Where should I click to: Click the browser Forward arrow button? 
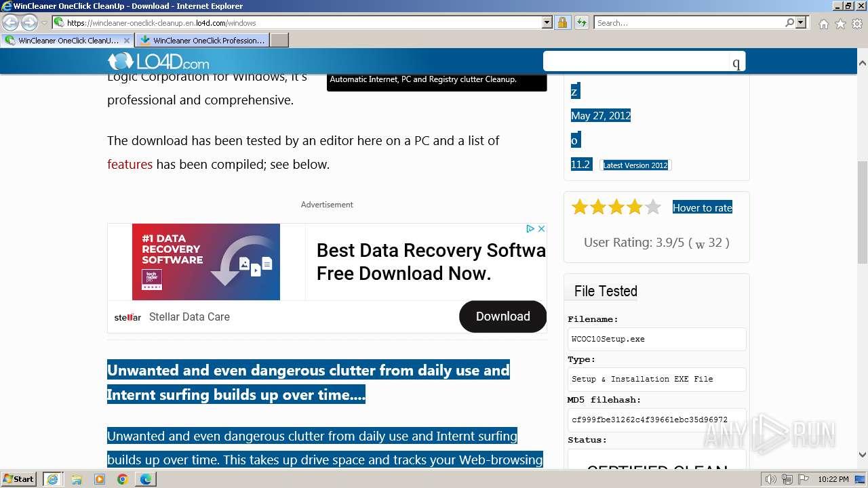[x=29, y=22]
